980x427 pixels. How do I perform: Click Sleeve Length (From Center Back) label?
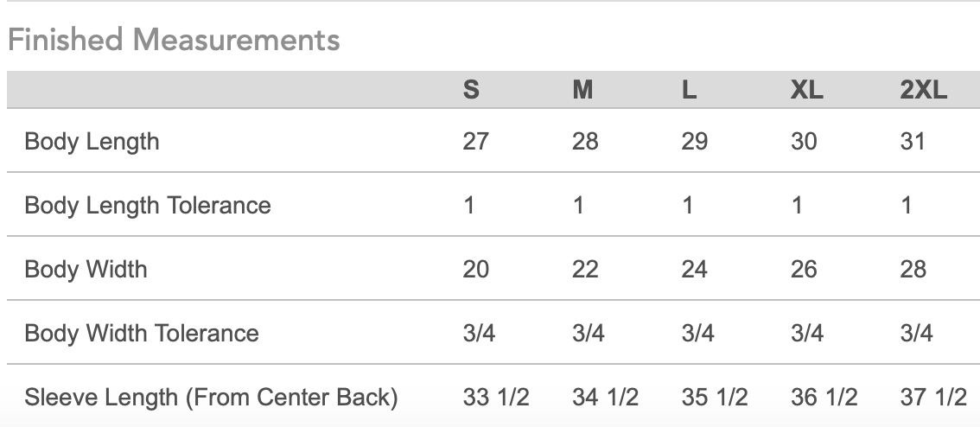pos(211,397)
